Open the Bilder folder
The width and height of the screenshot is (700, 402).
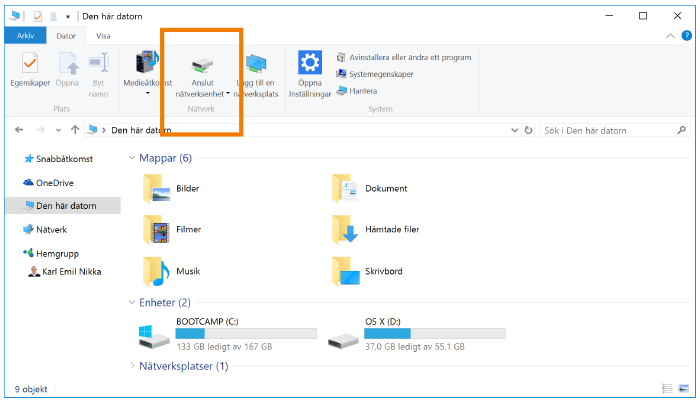point(156,188)
